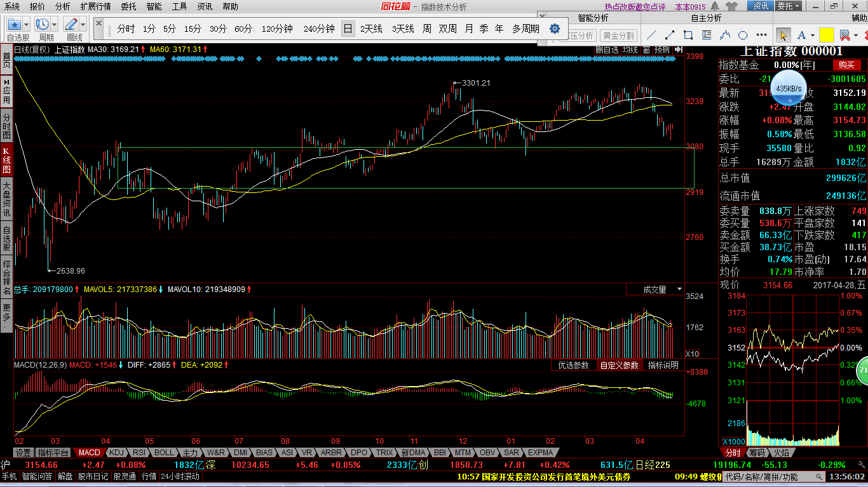Click the delete drawings scissors icon
868x487 pixels.
tap(844, 35)
